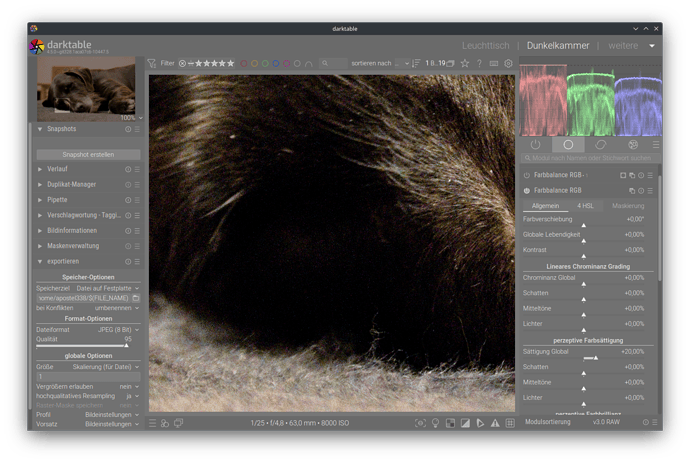
Task: Open folder browser for export path
Action: tap(136, 298)
